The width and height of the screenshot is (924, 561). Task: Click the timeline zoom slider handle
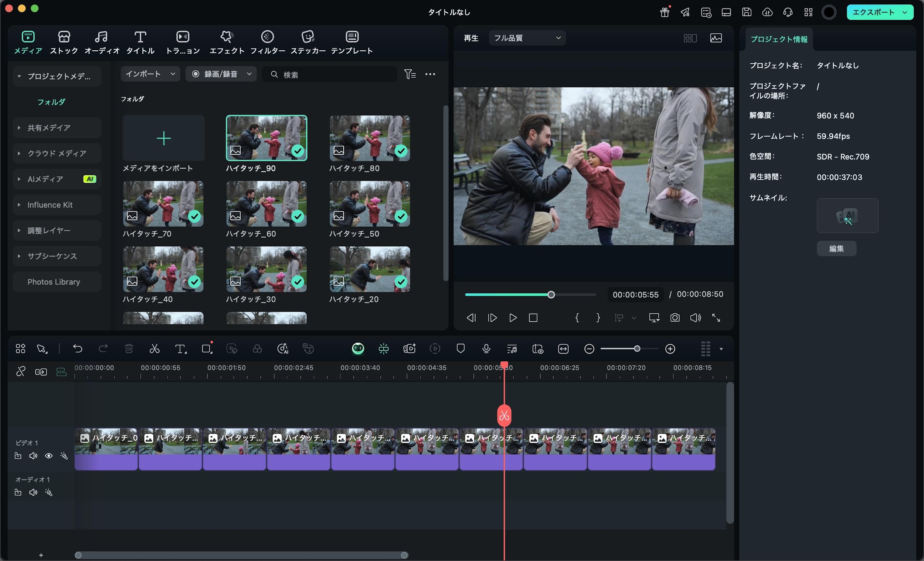pos(637,349)
